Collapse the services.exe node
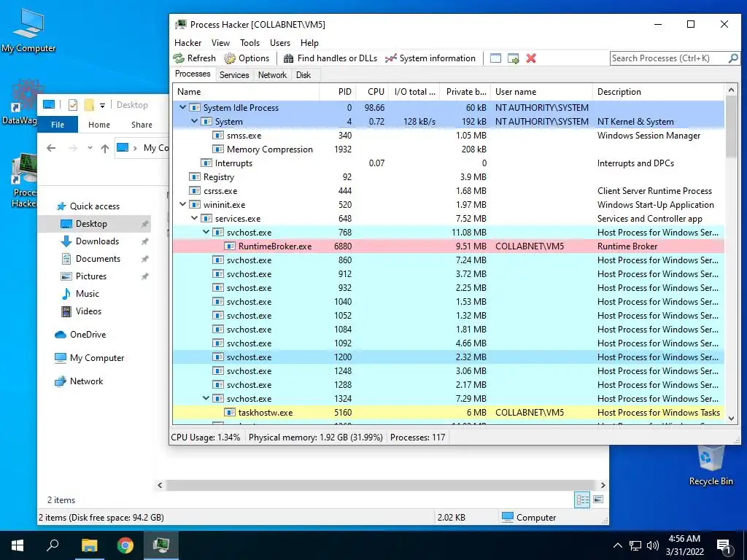Screen dimensions: 747x560 tap(194, 219)
